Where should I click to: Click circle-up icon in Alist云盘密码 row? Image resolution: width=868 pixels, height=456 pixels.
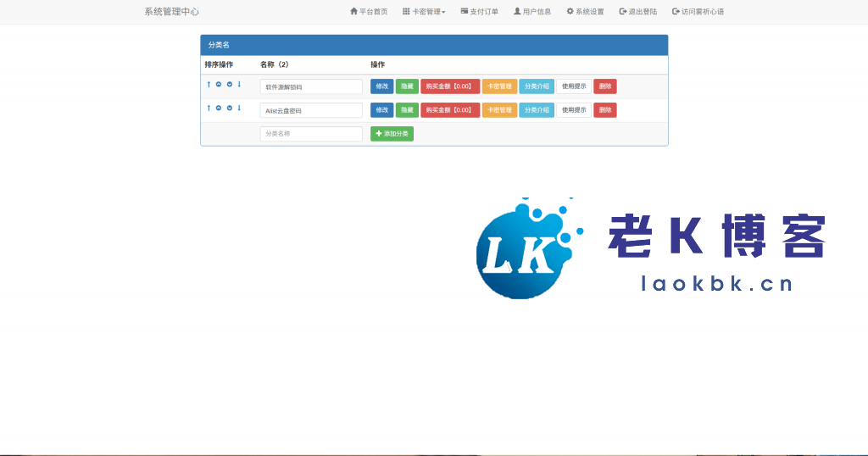click(219, 108)
